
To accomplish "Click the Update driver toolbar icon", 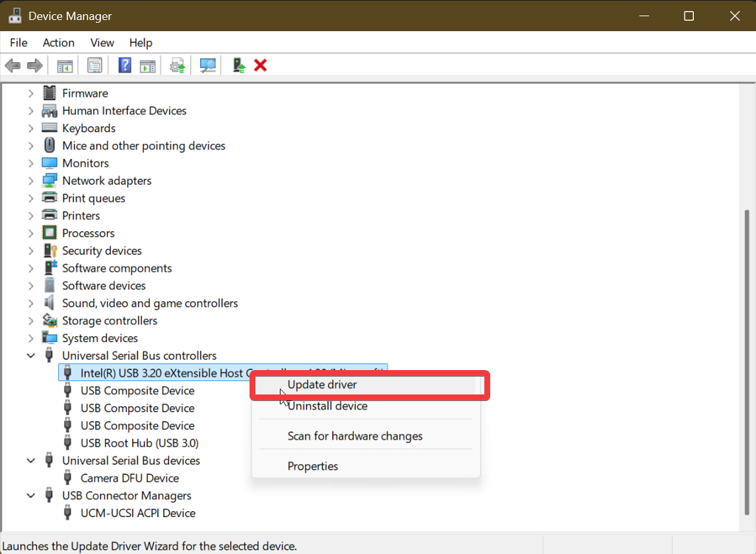I will pyautogui.click(x=176, y=65).
